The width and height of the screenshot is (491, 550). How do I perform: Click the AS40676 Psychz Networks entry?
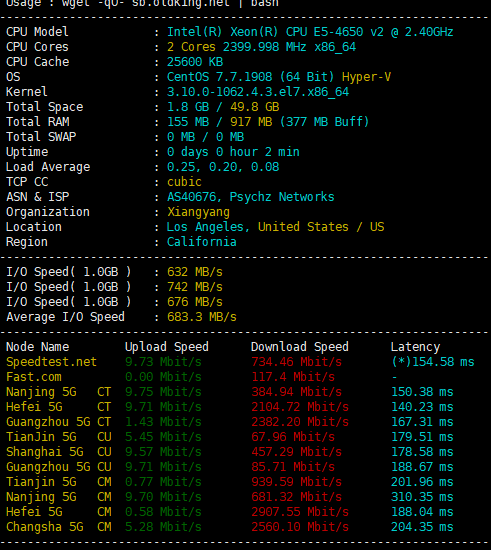pyautogui.click(x=250, y=197)
